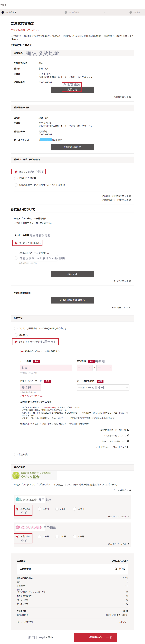This screenshot has width=145, height=644.
Task: Click the 変更する button for delivery address
Action: point(72,89)
